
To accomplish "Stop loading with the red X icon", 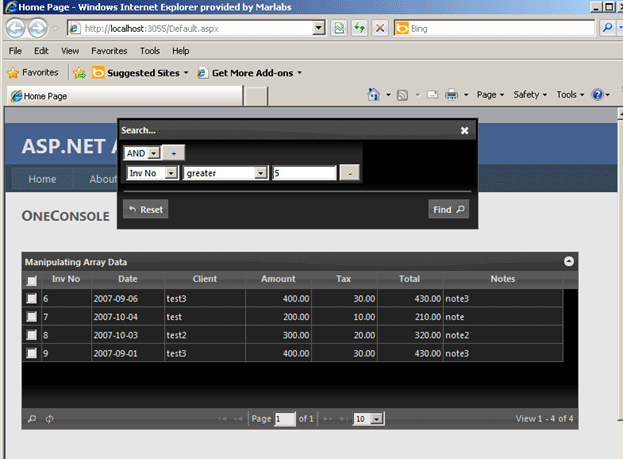I will (380, 28).
